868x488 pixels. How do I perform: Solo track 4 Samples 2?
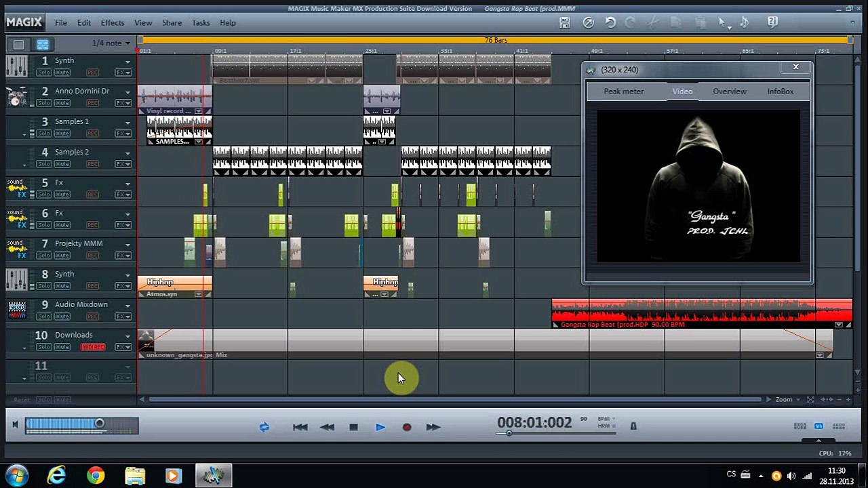[44, 164]
